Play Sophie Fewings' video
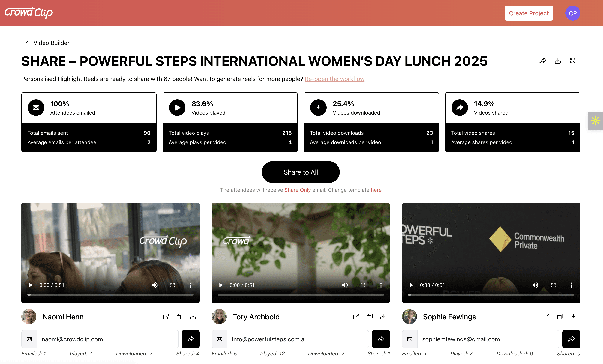 pyautogui.click(x=411, y=285)
